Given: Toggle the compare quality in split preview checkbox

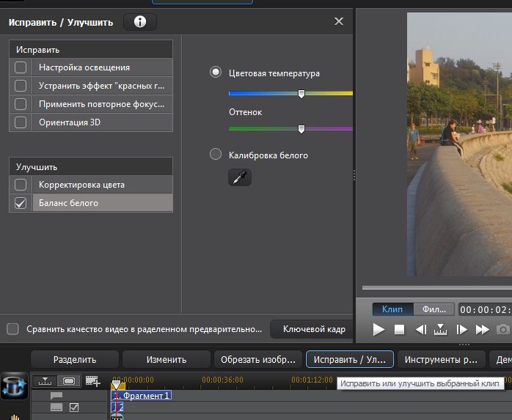Looking at the screenshot, I should click(x=12, y=329).
